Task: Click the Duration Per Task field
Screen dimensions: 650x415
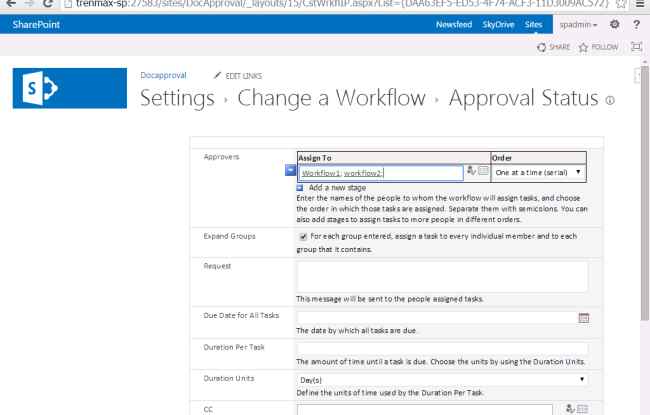Action: click(x=442, y=349)
